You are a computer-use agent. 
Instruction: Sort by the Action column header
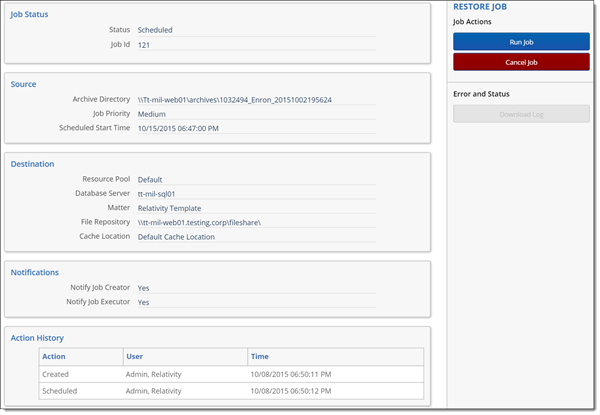pyautogui.click(x=54, y=356)
